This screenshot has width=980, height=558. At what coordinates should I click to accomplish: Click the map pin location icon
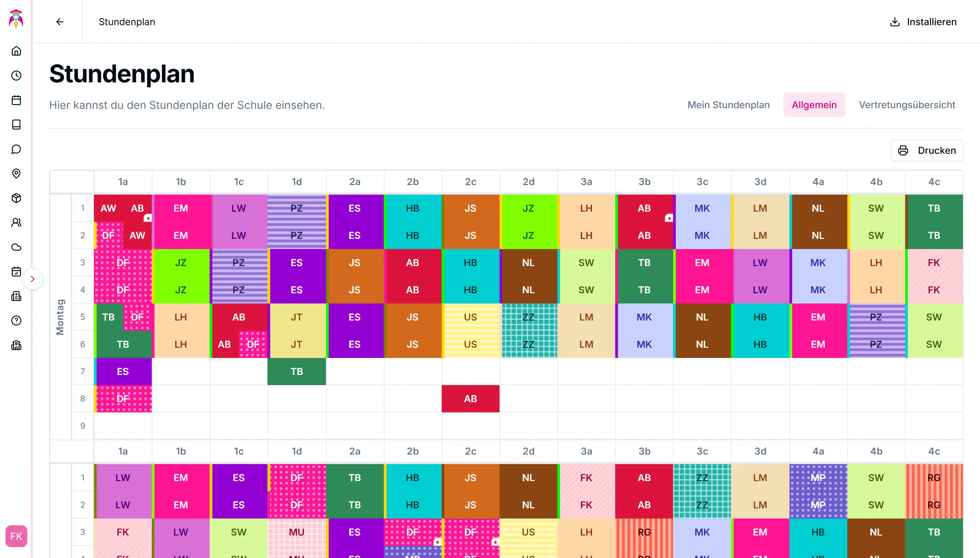pyautogui.click(x=16, y=174)
